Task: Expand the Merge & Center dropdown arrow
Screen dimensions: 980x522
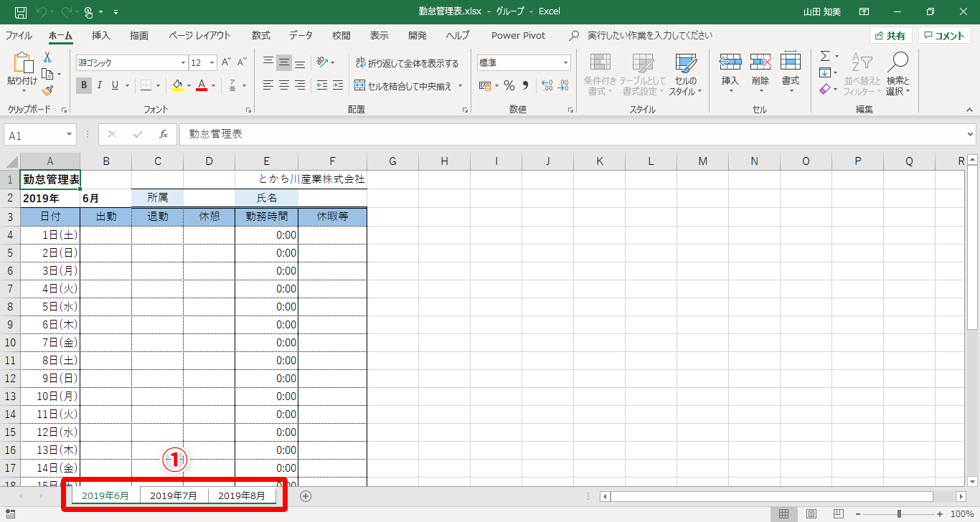Action: 461,86
